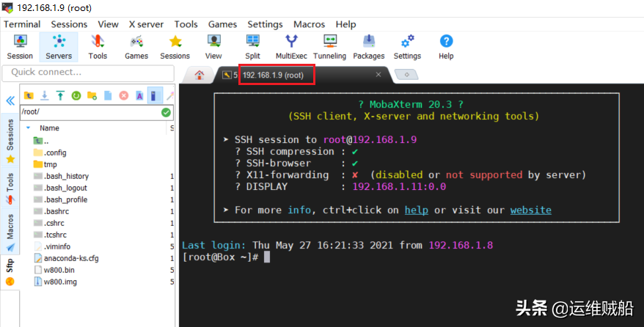
Task: Collapse the sidebar with the double chevron
Action: point(10,100)
